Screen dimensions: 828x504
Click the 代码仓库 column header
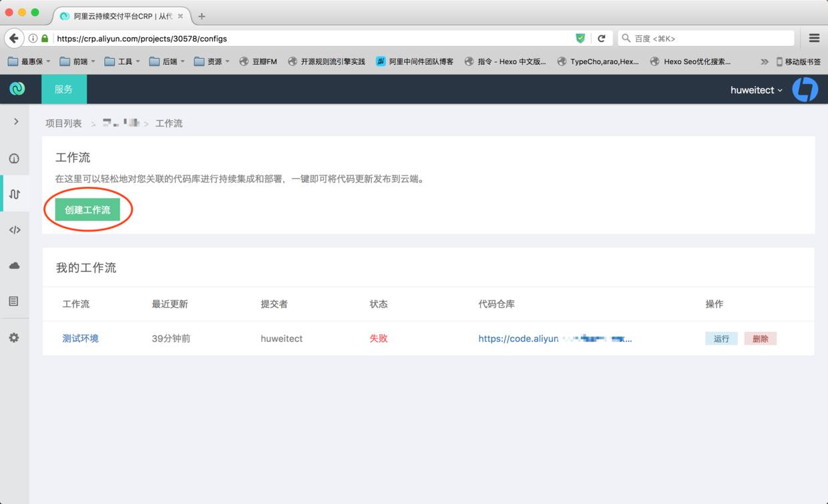tap(496, 304)
